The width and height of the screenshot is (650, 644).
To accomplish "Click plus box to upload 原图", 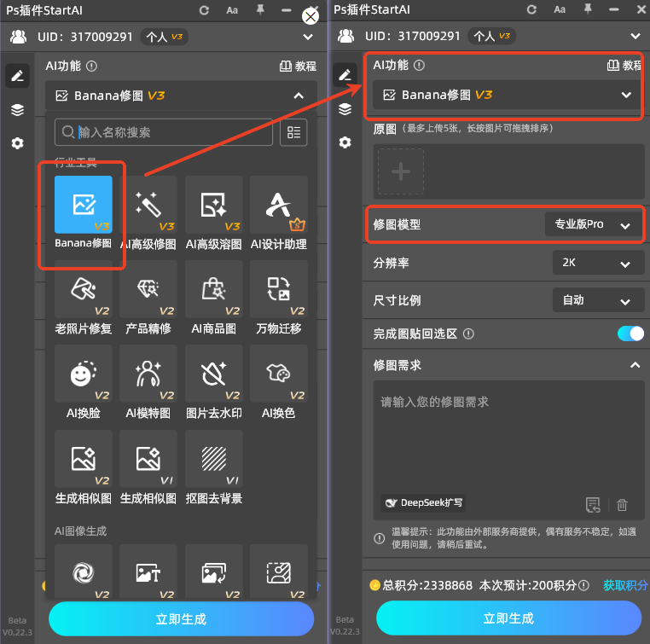I will [400, 171].
